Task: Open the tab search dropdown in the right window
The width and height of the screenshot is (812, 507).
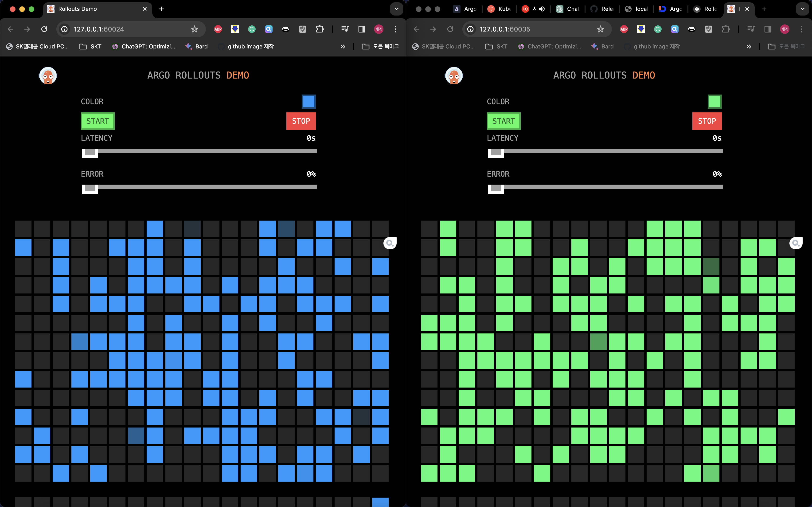Action: tap(802, 9)
